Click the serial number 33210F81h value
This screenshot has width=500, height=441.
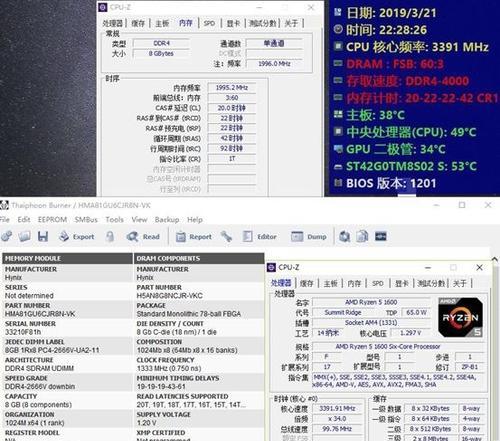tap(23, 332)
